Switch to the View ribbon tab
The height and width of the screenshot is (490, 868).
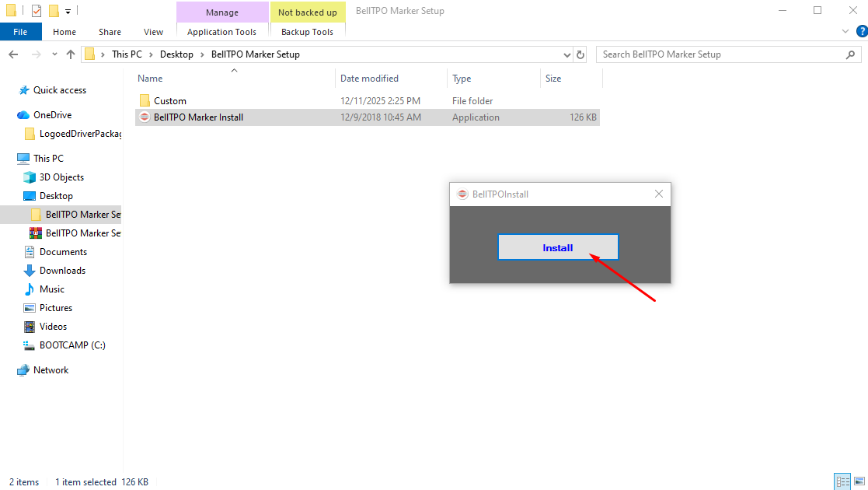click(153, 32)
